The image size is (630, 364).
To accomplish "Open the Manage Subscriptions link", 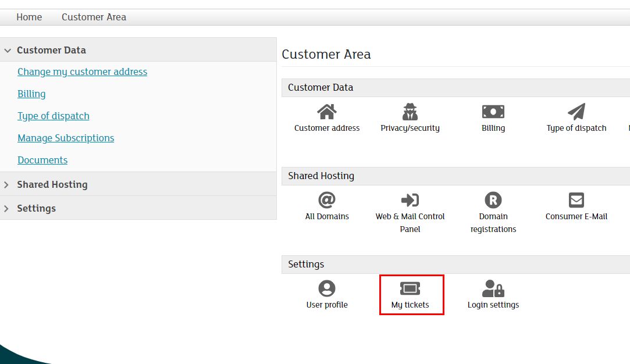I will click(x=66, y=138).
